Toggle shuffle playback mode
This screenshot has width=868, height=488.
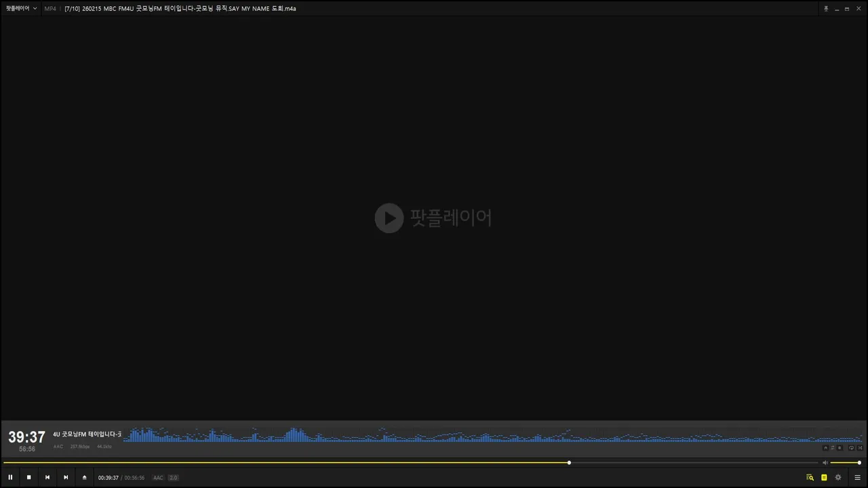pyautogui.click(x=860, y=447)
